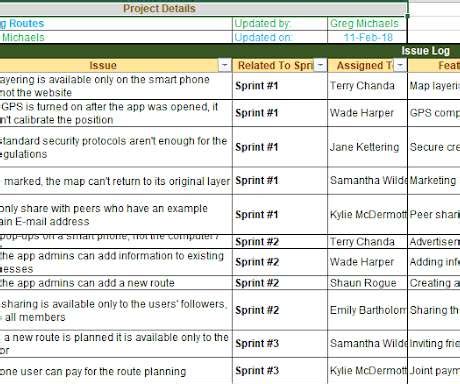Select issue about GPS turned on after app opened
Image resolution: width=460 pixels, height=384 pixels.
tap(116, 113)
